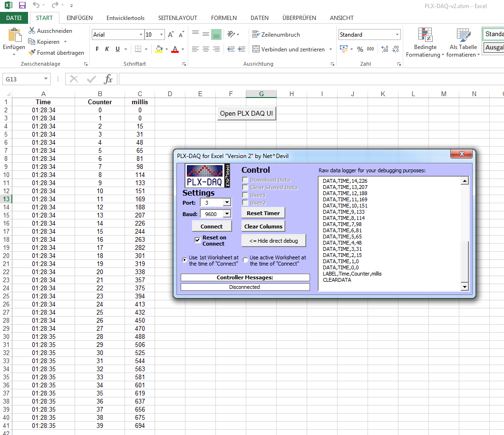Increase font size with large A icon
Screen dimensions: 504x435
tap(171, 34)
